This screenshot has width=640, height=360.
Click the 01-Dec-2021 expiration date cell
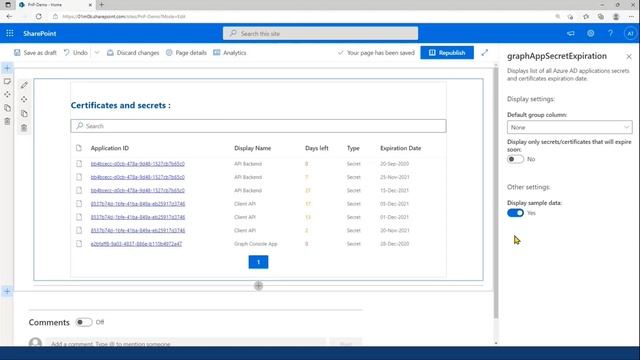pos(394,217)
